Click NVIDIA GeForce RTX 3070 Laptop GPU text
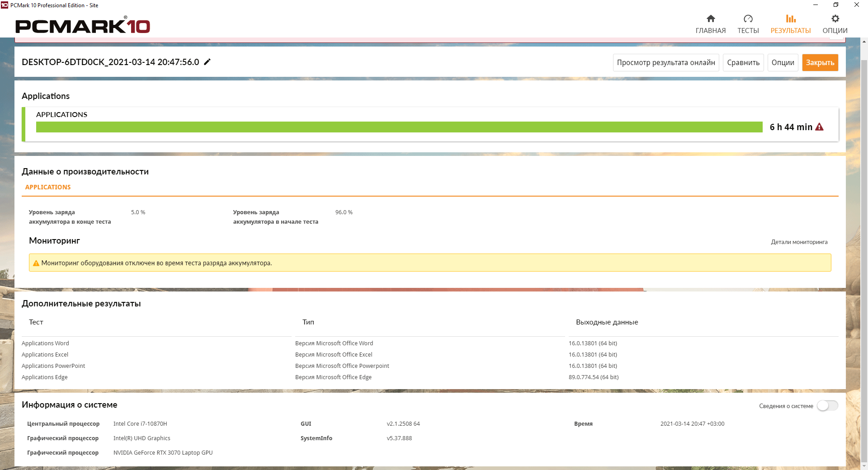The height and width of the screenshot is (470, 868). 163,453
